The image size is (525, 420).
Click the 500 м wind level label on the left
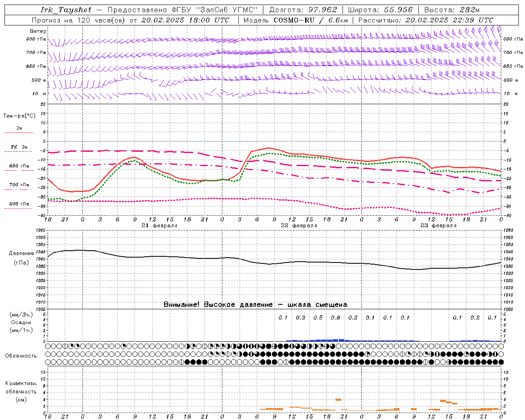click(39, 80)
